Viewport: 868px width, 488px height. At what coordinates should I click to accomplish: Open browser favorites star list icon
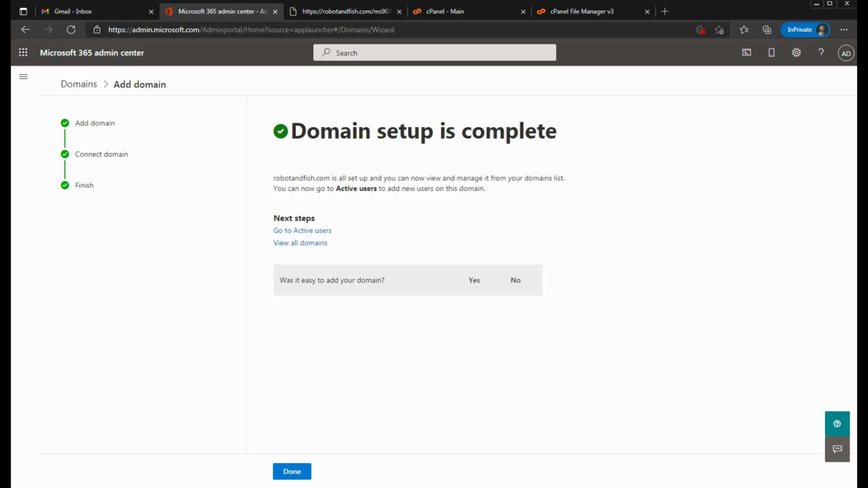(744, 30)
